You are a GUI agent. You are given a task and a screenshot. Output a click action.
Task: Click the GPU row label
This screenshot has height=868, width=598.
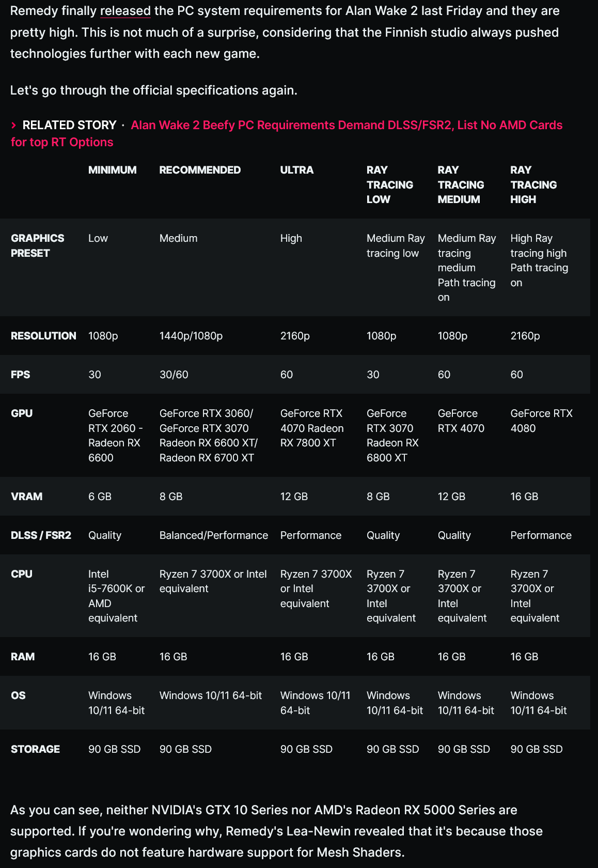(x=22, y=413)
